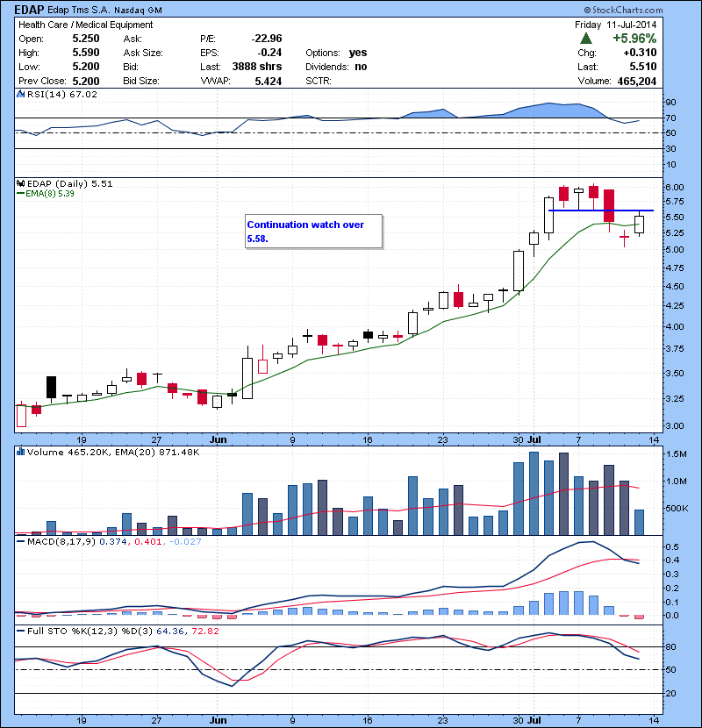
Task: Click the blue horizontal resistance line at 5.58
Action: tap(601, 211)
